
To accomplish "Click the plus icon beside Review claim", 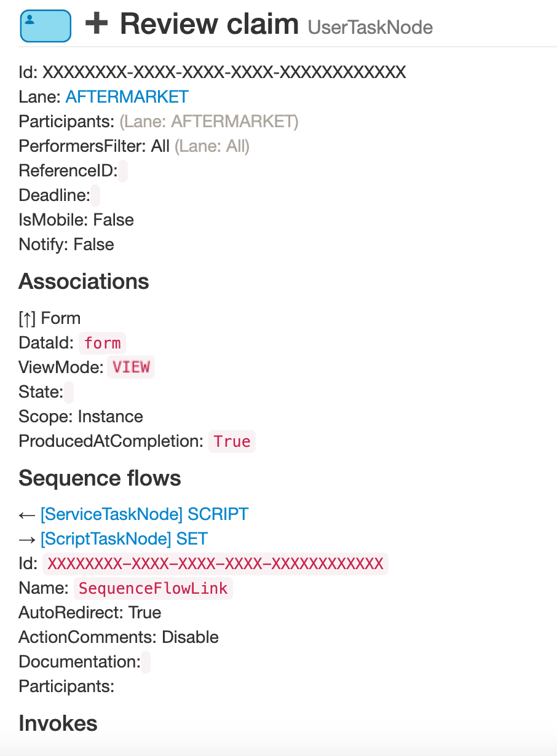I will (x=97, y=24).
